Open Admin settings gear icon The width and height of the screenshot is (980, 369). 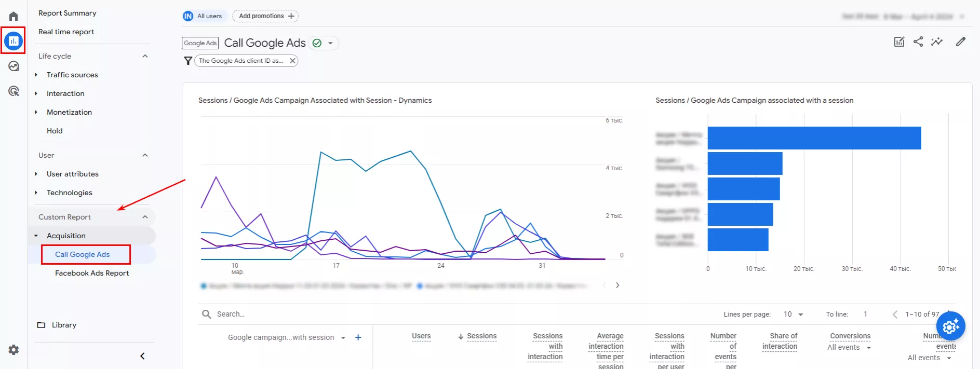(x=14, y=350)
